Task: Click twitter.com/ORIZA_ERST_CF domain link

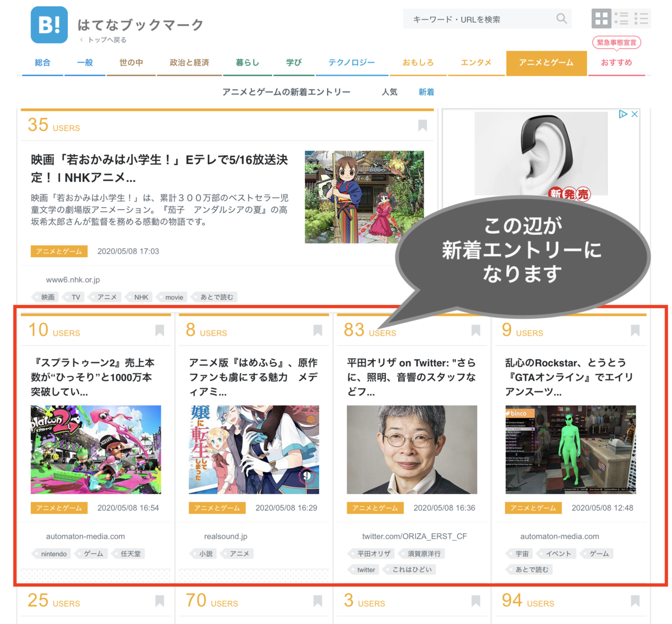Action: coord(414,536)
